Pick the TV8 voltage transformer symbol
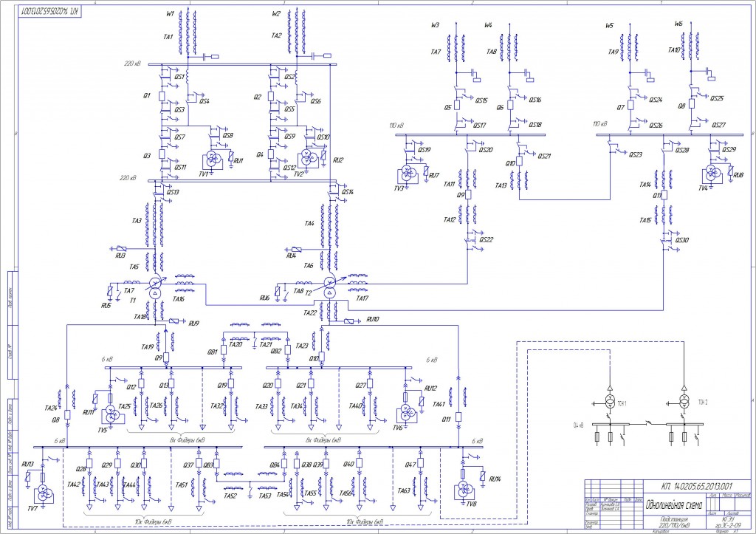This screenshot has width=756, height=534. (x=464, y=490)
